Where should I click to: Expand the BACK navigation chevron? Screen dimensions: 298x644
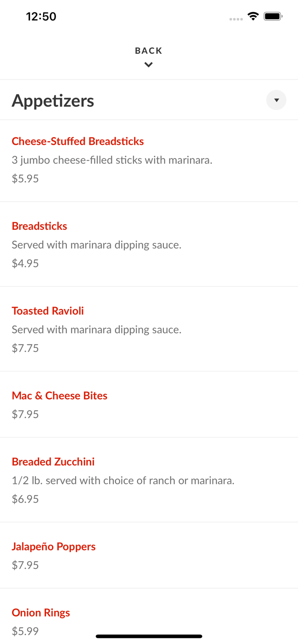tap(148, 64)
